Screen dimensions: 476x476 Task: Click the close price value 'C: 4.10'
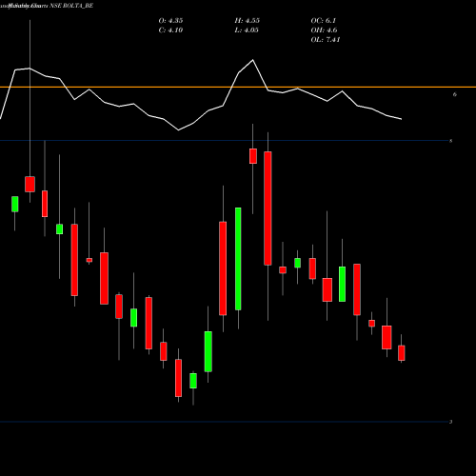pyautogui.click(x=170, y=30)
